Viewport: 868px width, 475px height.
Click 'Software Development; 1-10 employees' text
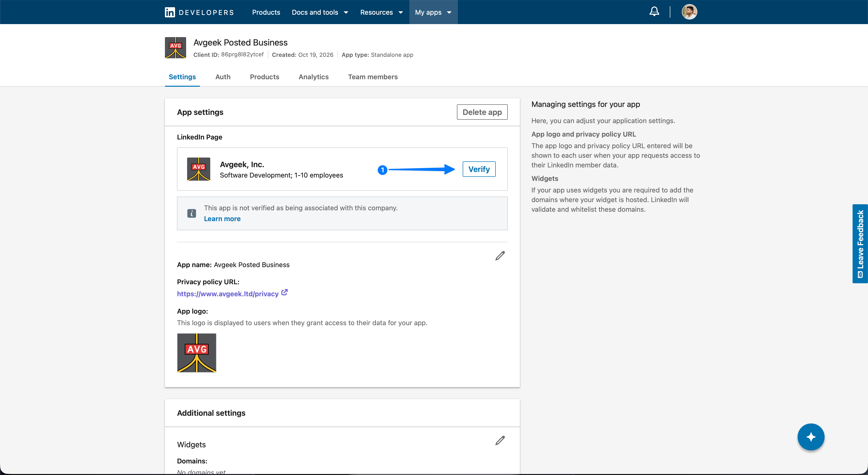tap(281, 175)
